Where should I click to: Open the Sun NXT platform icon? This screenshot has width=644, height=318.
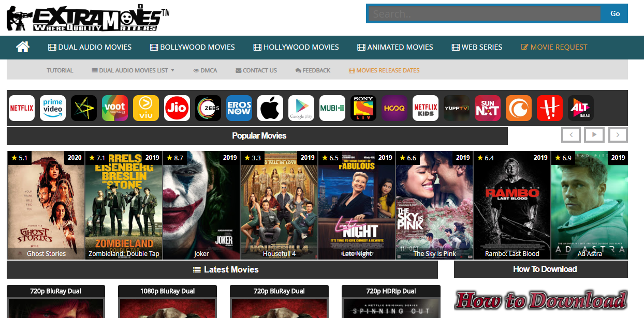tap(487, 108)
